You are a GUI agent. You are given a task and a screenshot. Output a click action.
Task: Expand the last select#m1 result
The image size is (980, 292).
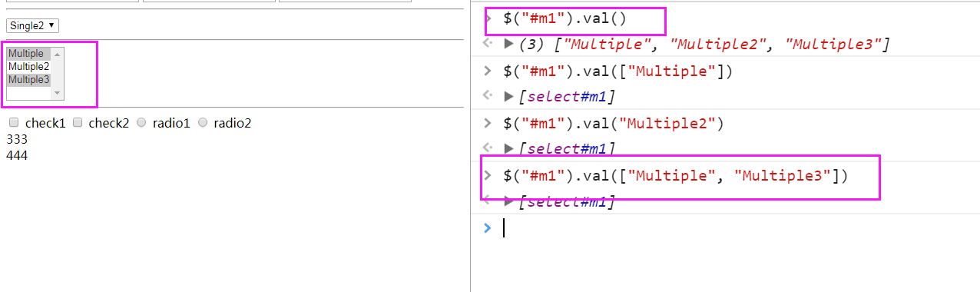tap(508, 201)
